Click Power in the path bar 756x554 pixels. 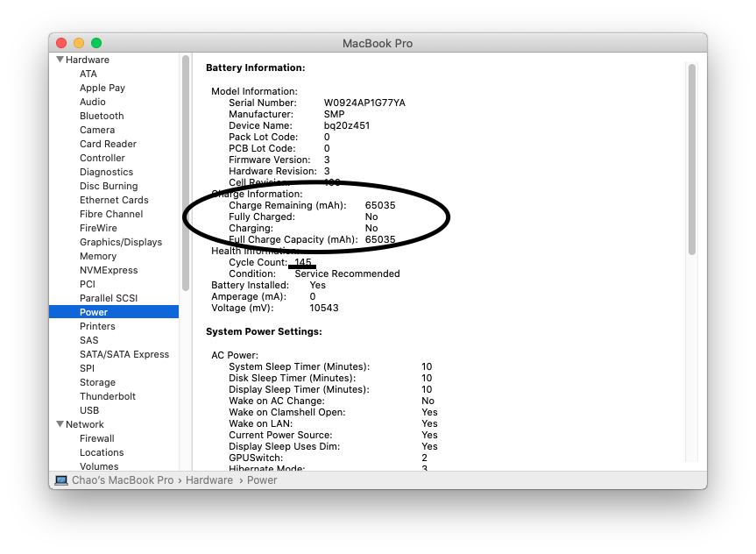(x=262, y=479)
